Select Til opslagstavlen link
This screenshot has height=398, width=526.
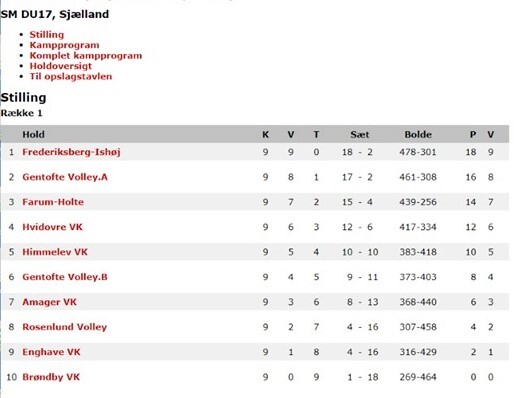click(71, 76)
